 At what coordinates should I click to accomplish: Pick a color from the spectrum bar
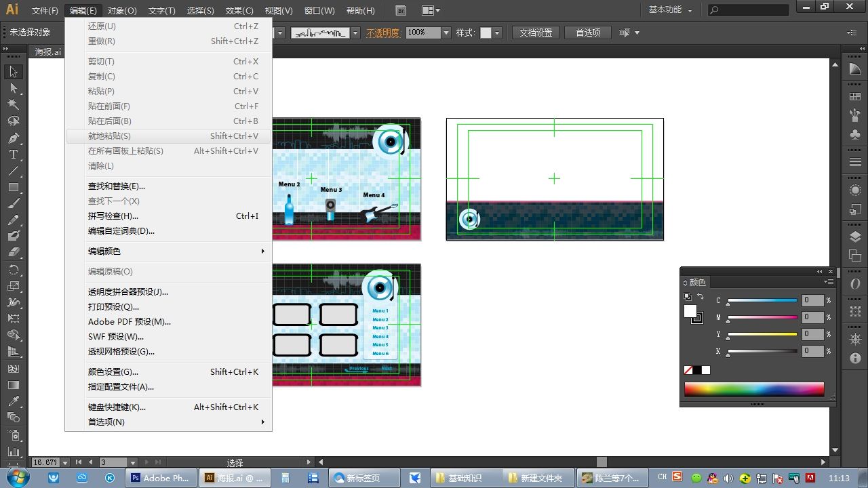(754, 389)
